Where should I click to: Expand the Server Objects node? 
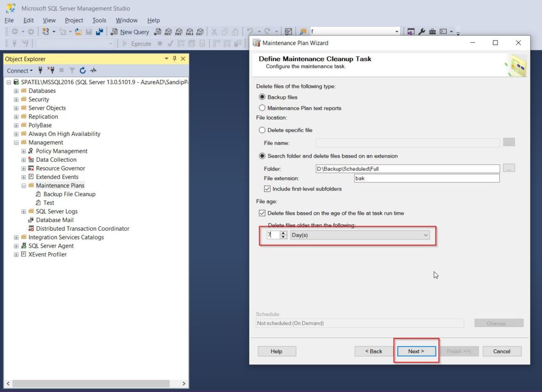[x=16, y=108]
